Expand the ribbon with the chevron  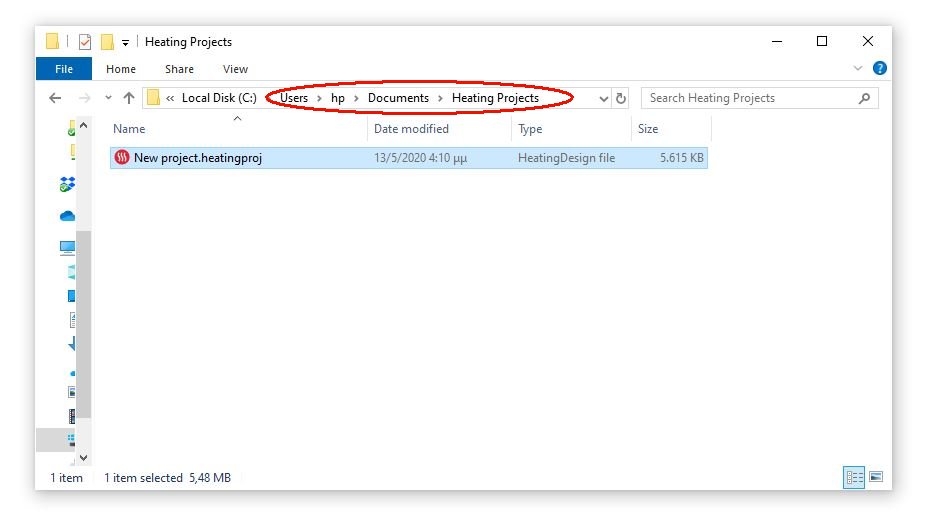[x=858, y=69]
